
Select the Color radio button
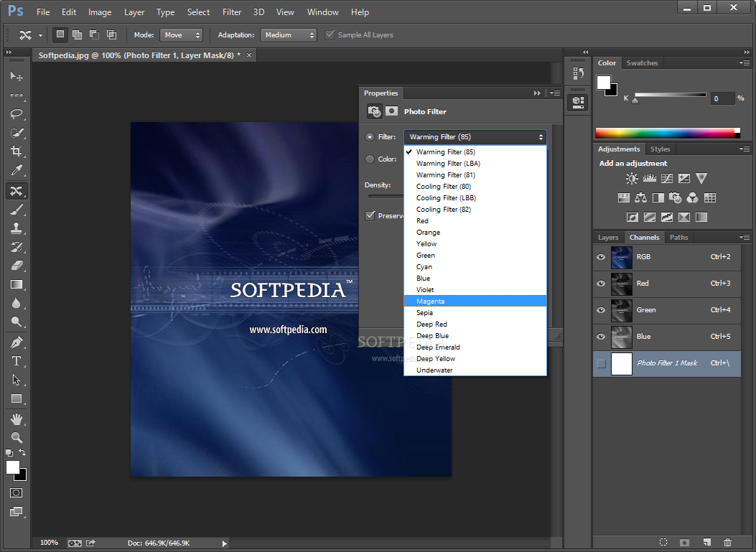[x=370, y=159]
